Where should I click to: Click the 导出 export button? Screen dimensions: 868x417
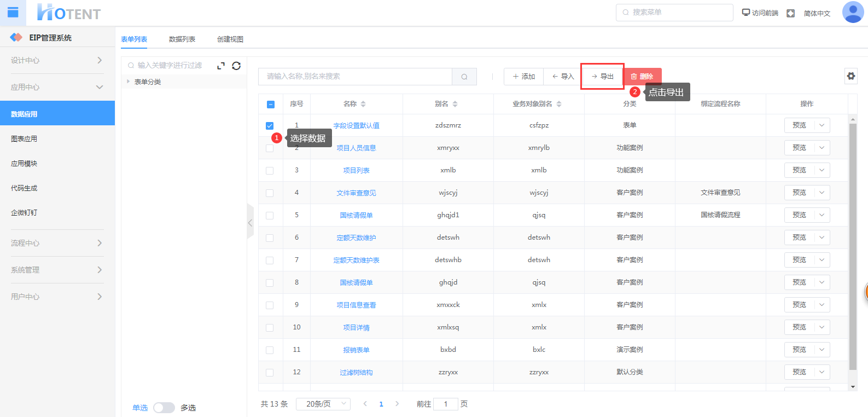click(603, 77)
